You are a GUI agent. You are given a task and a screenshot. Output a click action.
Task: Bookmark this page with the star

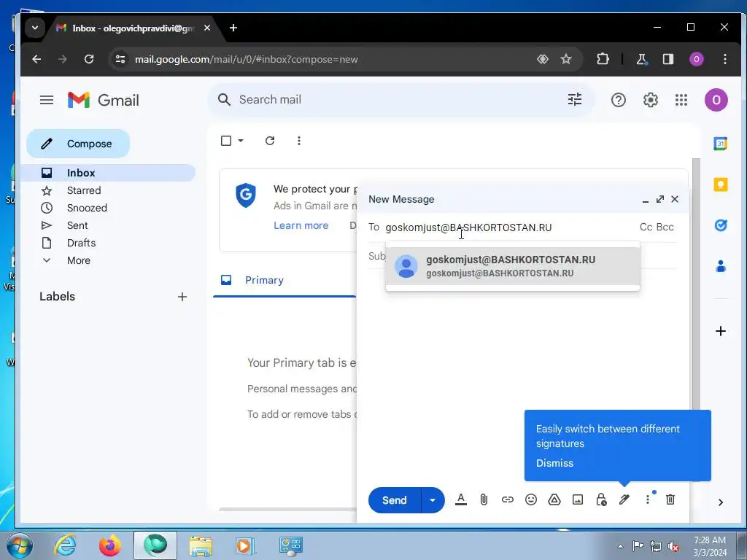[566, 59]
